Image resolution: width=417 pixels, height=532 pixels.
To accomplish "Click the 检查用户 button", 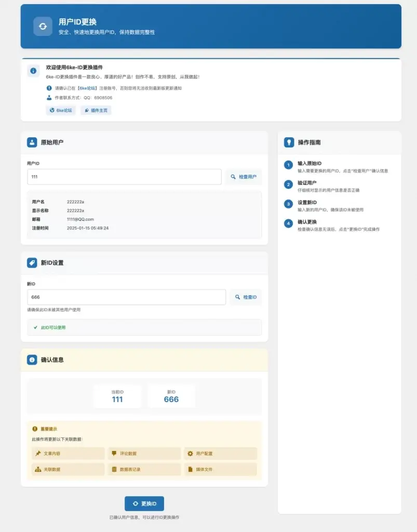I will tap(243, 177).
